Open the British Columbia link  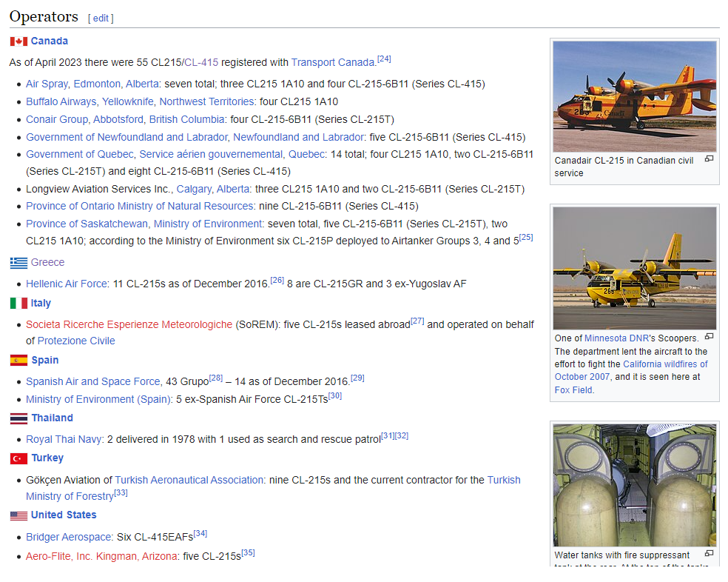(186, 119)
